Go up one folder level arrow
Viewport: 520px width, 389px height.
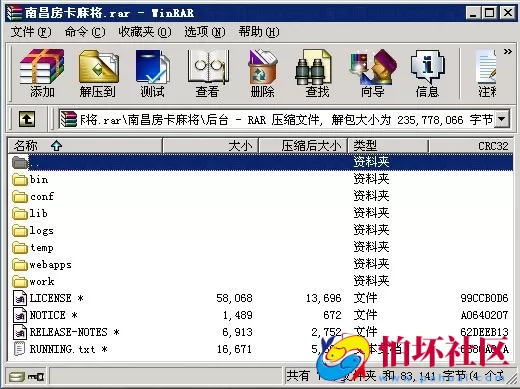[27, 119]
